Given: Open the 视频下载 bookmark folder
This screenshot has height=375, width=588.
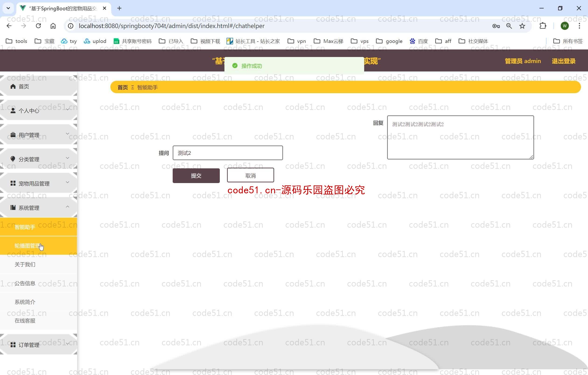Looking at the screenshot, I should point(205,41).
